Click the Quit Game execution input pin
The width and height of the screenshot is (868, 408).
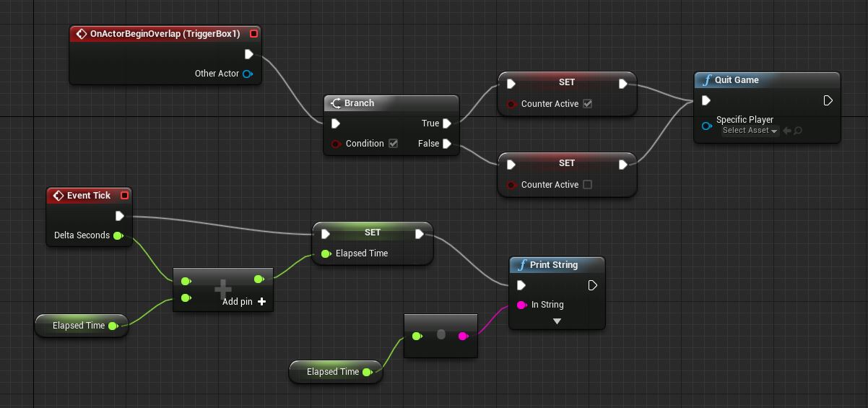[x=706, y=100]
